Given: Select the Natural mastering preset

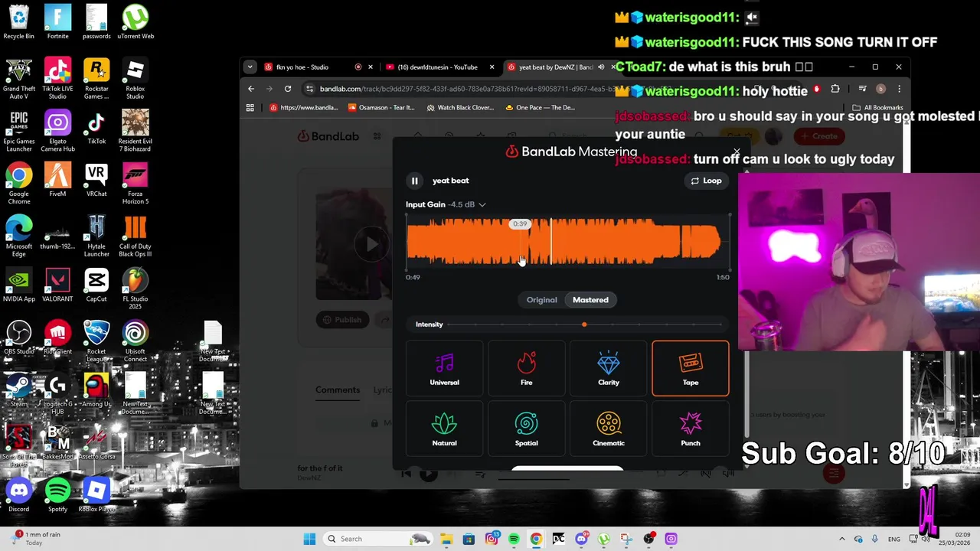Looking at the screenshot, I should (x=444, y=430).
